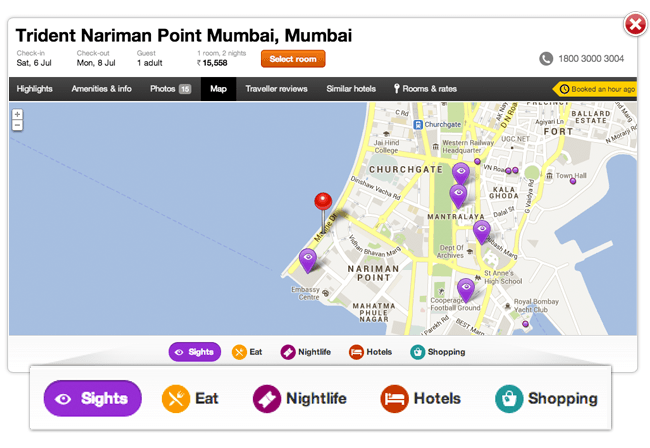Image resolution: width=650 pixels, height=448 pixels.
Task: Click the CHURCHGATE area label on map
Action: point(405,170)
